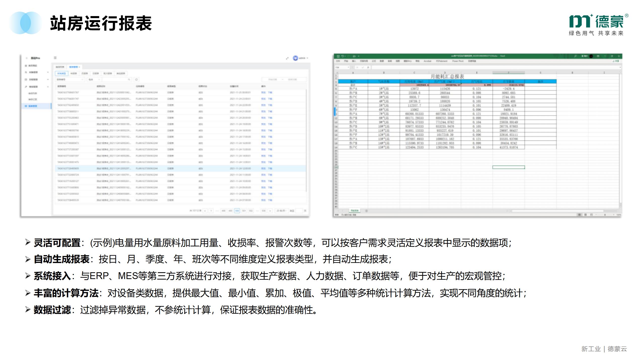
Task: Click the go-to page number input field
Action: click(x=299, y=211)
